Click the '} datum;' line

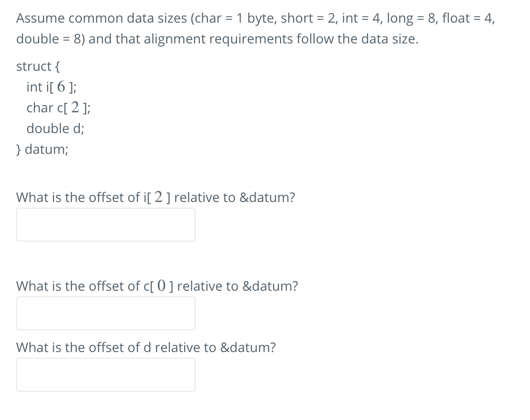[42, 149]
